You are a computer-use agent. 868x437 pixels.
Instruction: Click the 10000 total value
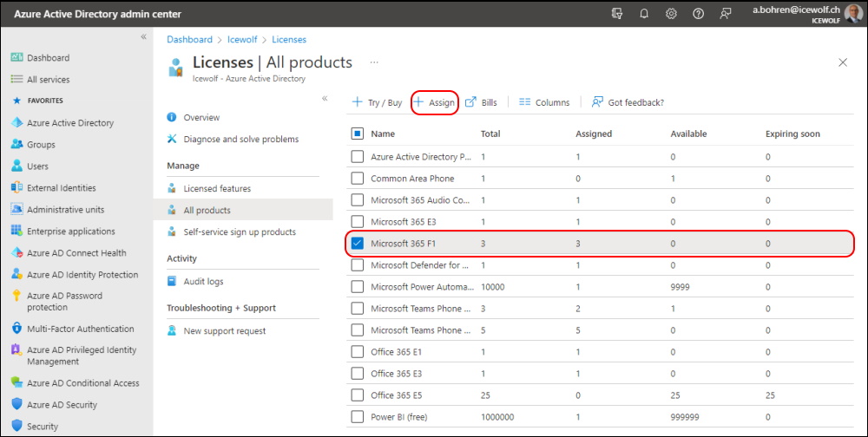493,286
